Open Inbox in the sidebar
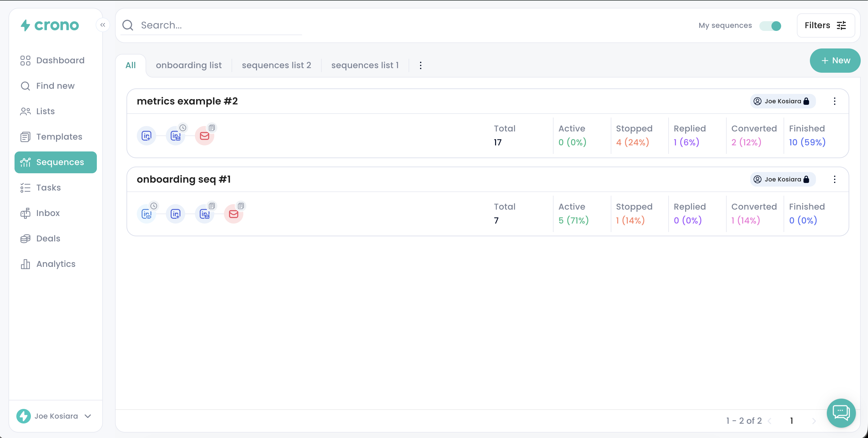868x438 pixels. pos(48,213)
